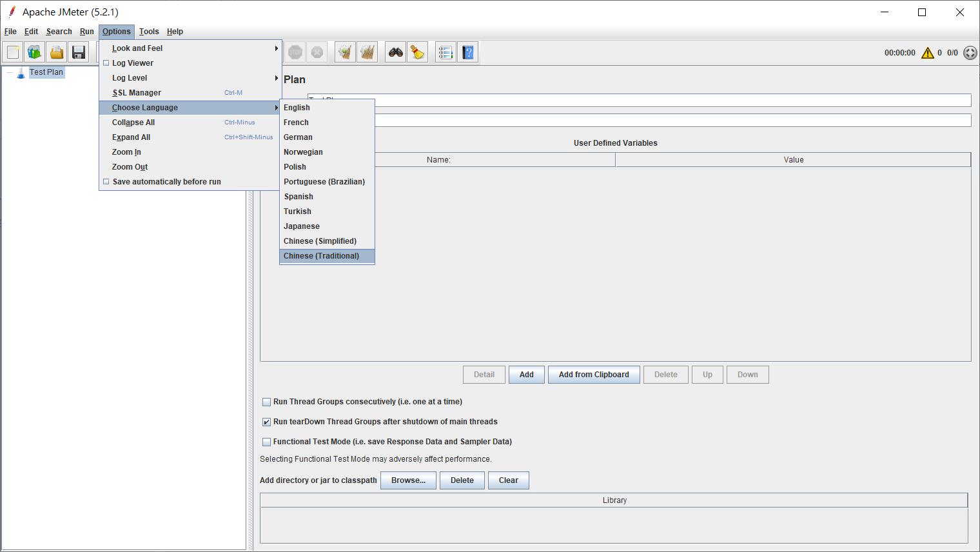Select Zoom Out menu item
980x552 pixels.
pos(190,167)
